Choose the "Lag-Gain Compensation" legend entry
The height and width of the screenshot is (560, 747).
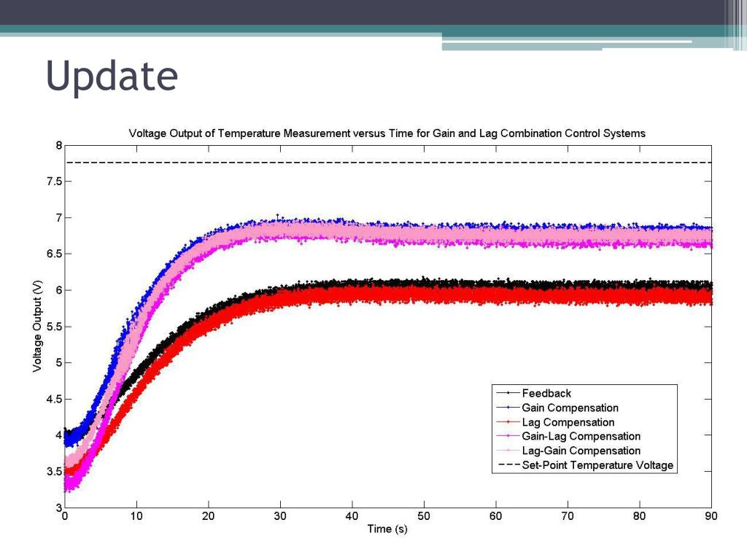(x=568, y=451)
